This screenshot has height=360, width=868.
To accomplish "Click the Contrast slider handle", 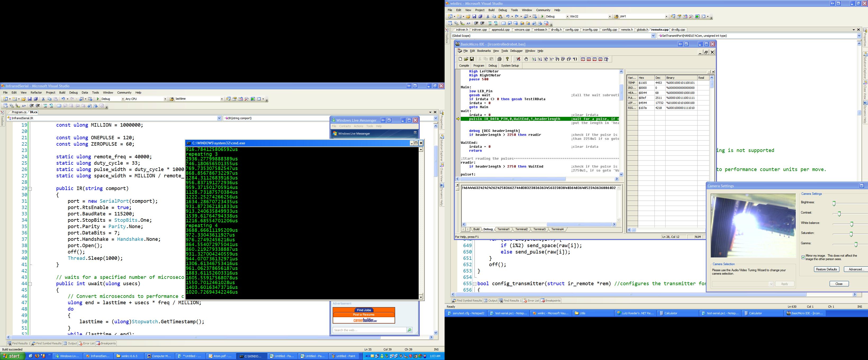I will tap(839, 214).
